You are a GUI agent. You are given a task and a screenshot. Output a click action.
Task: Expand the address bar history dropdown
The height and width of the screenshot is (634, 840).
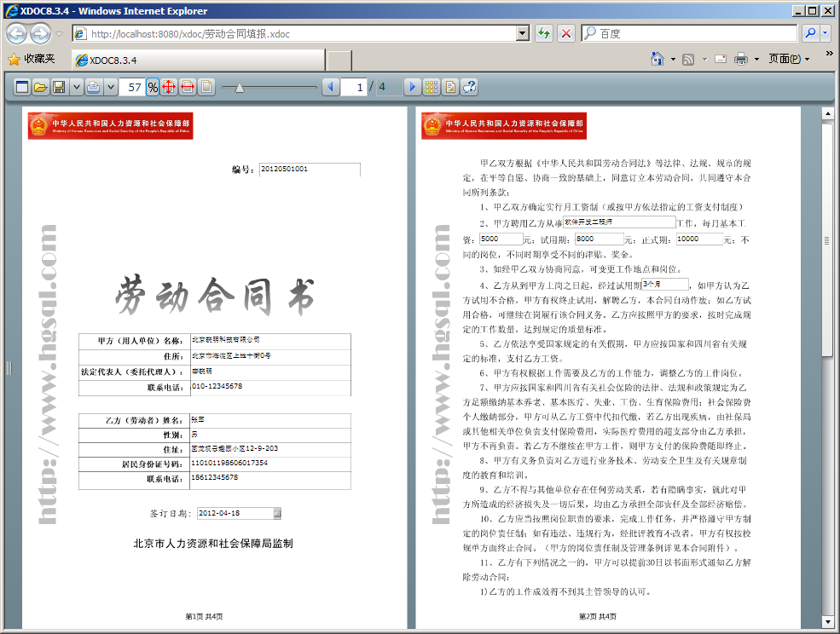[x=524, y=34]
